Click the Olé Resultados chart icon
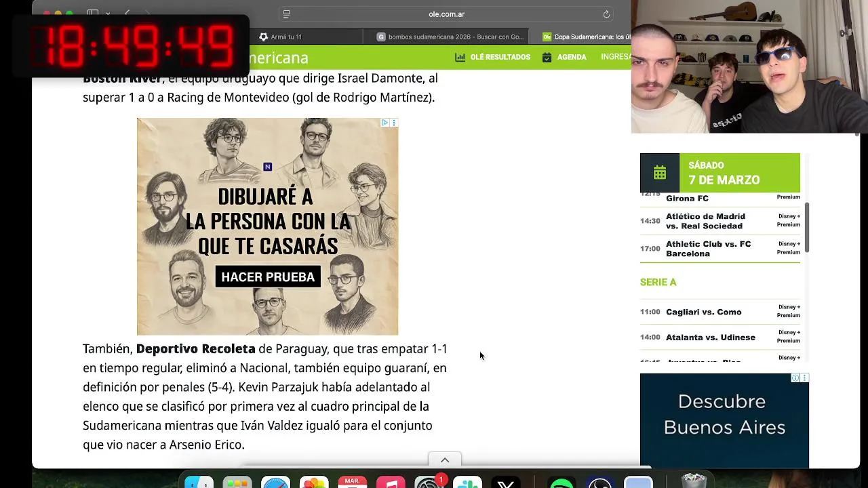This screenshot has height=488, width=868. click(x=460, y=58)
